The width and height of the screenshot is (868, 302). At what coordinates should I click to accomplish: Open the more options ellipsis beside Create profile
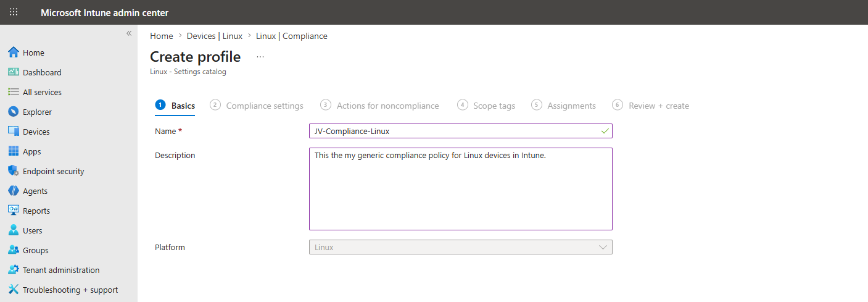tap(260, 57)
